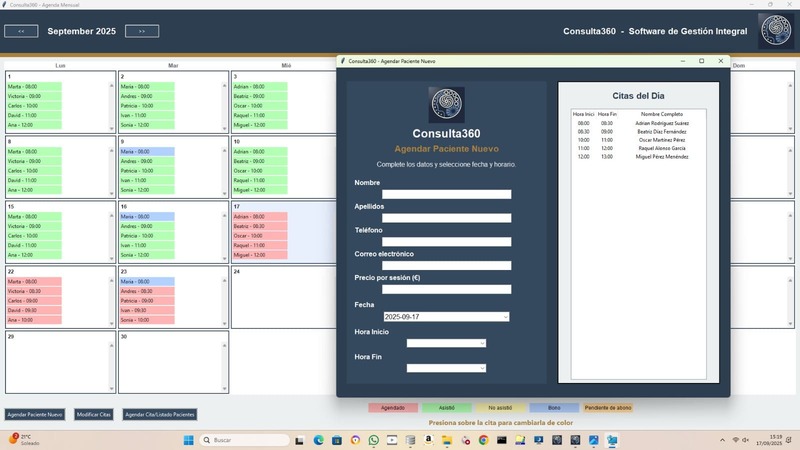Click the Correo electrónico input field
The image size is (800, 450).
(446, 266)
